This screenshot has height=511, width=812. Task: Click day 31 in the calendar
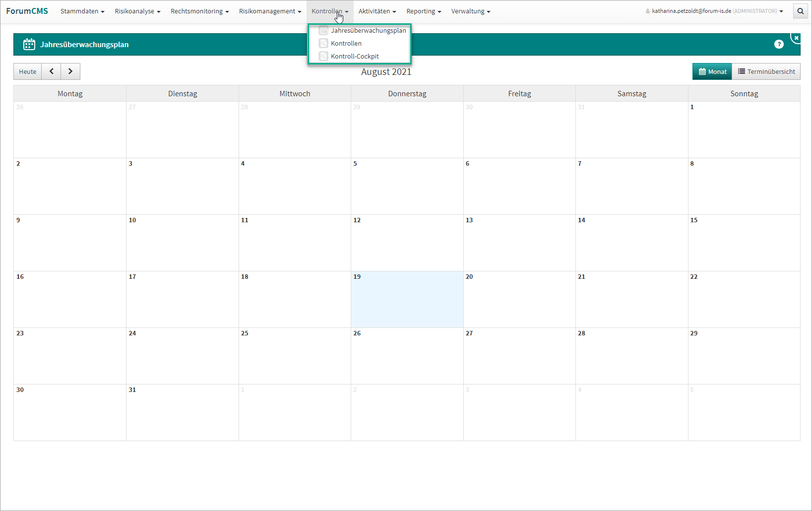click(183, 412)
